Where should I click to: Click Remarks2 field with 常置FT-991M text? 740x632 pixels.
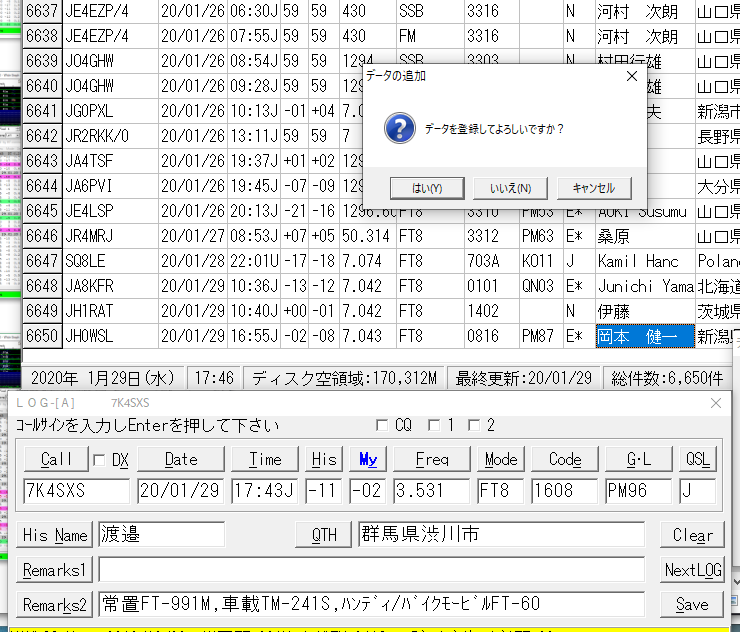[x=371, y=604]
